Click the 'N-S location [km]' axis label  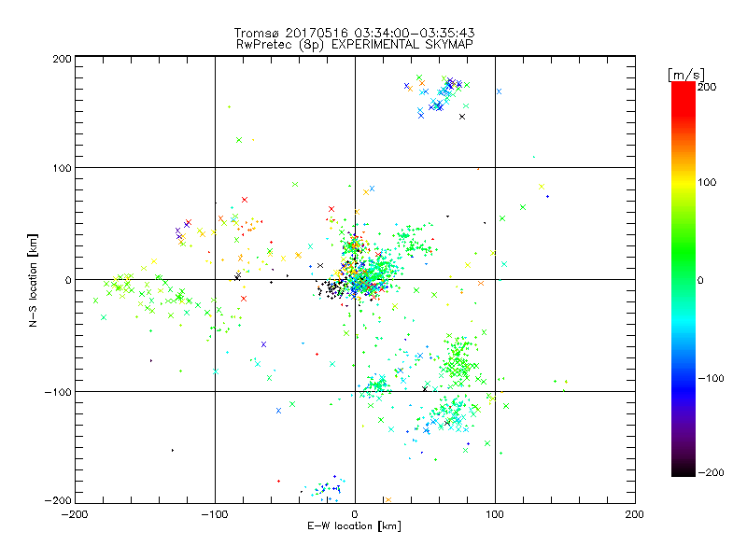(33, 280)
